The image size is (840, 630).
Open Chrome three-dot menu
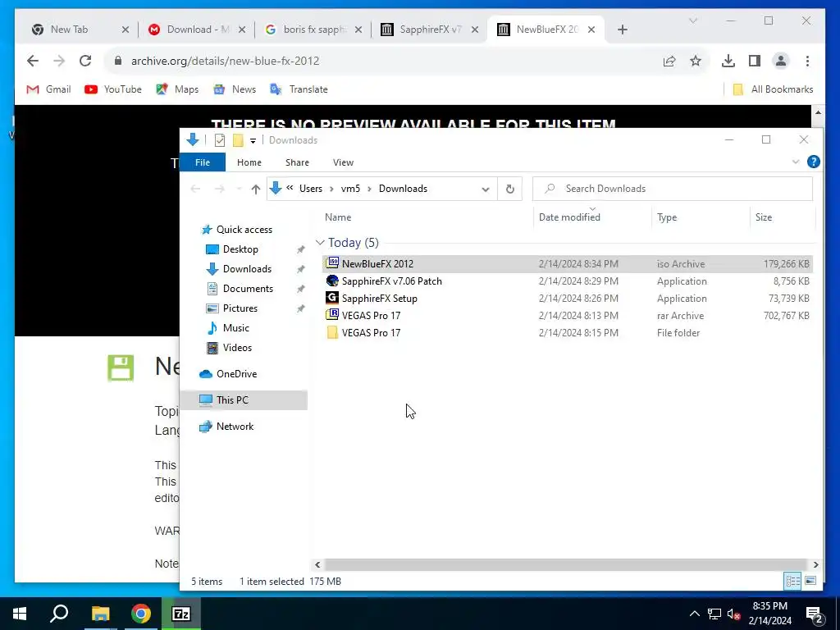807,61
